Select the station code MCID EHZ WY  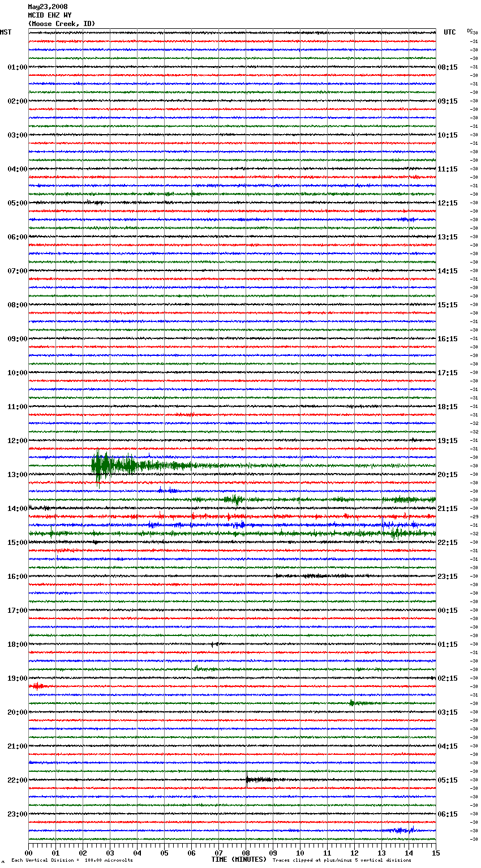point(50,15)
